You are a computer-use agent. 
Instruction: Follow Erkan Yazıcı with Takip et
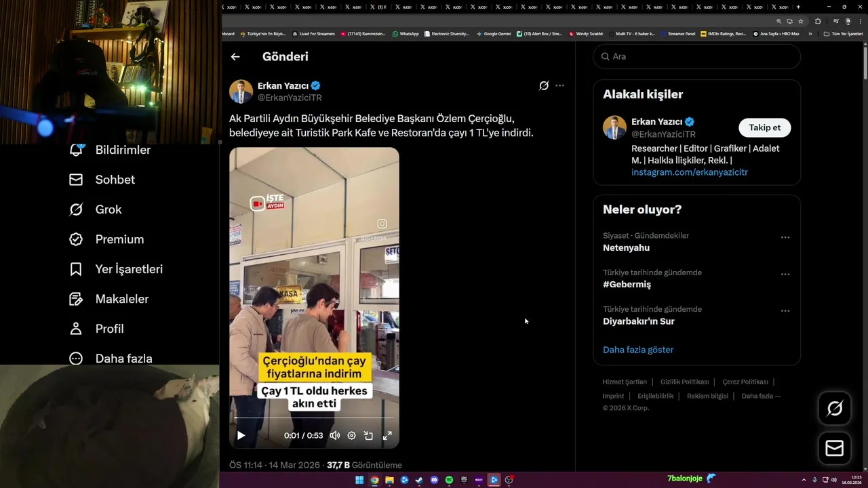[764, 127]
